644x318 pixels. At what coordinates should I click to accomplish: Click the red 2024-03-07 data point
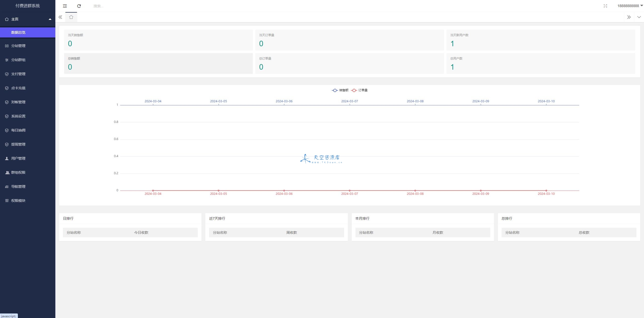(350, 191)
